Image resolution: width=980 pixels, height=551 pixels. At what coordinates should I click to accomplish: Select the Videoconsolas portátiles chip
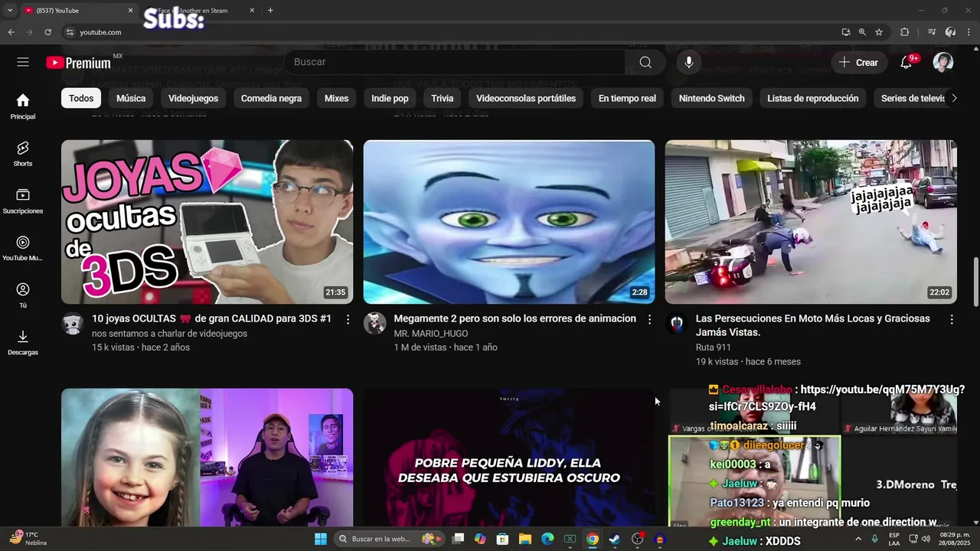(526, 98)
